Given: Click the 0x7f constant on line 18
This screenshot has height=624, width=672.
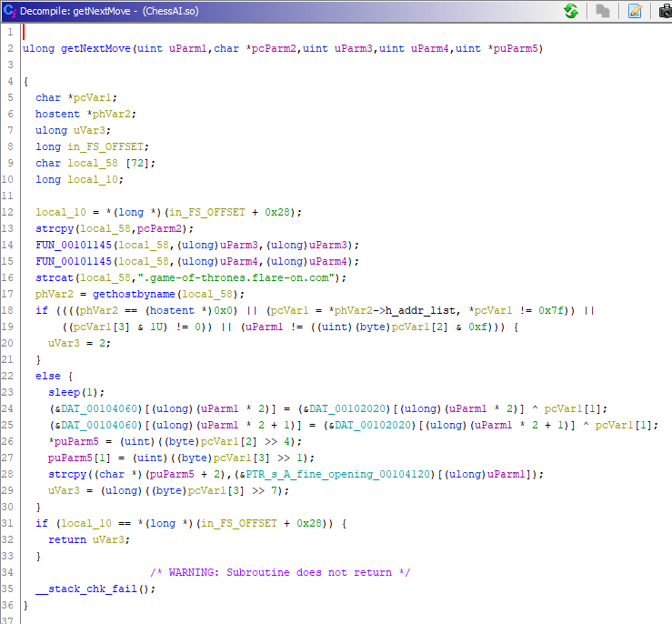Looking at the screenshot, I should 552,311.
